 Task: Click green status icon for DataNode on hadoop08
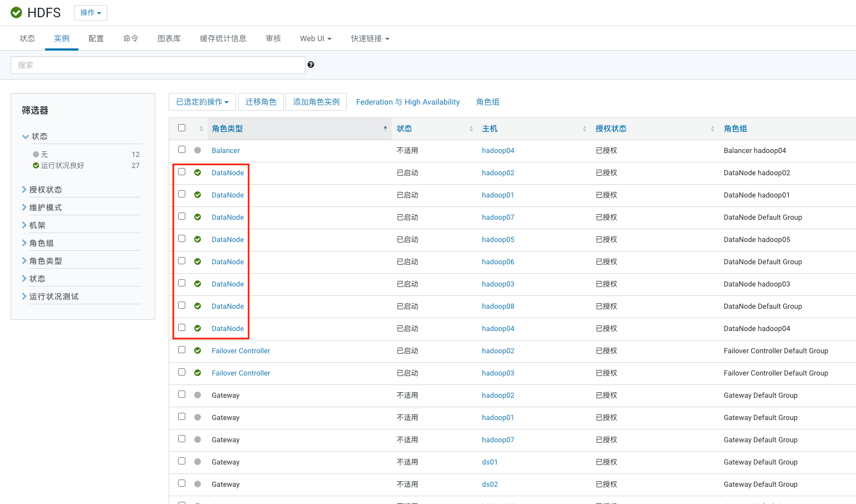[x=198, y=306]
